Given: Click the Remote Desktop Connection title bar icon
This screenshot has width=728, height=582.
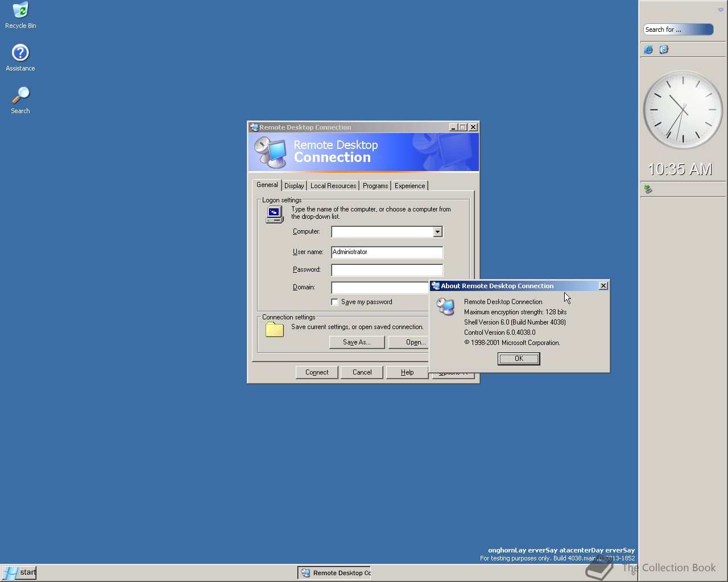Looking at the screenshot, I should click(x=254, y=127).
